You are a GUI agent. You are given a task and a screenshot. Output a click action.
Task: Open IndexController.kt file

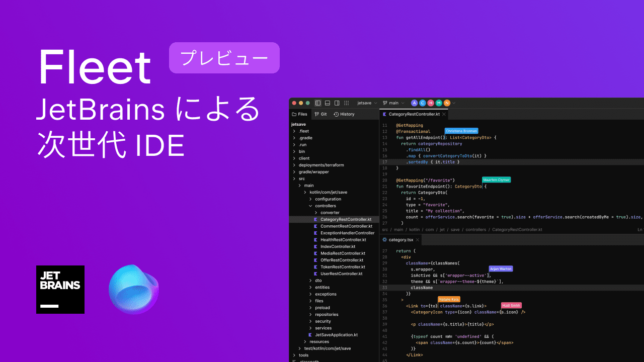(338, 246)
